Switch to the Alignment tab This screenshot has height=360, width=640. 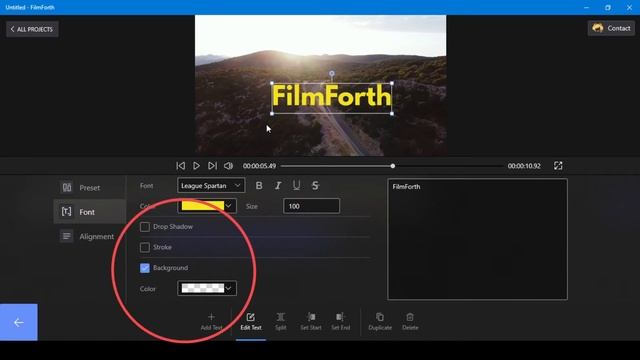pyautogui.click(x=89, y=236)
